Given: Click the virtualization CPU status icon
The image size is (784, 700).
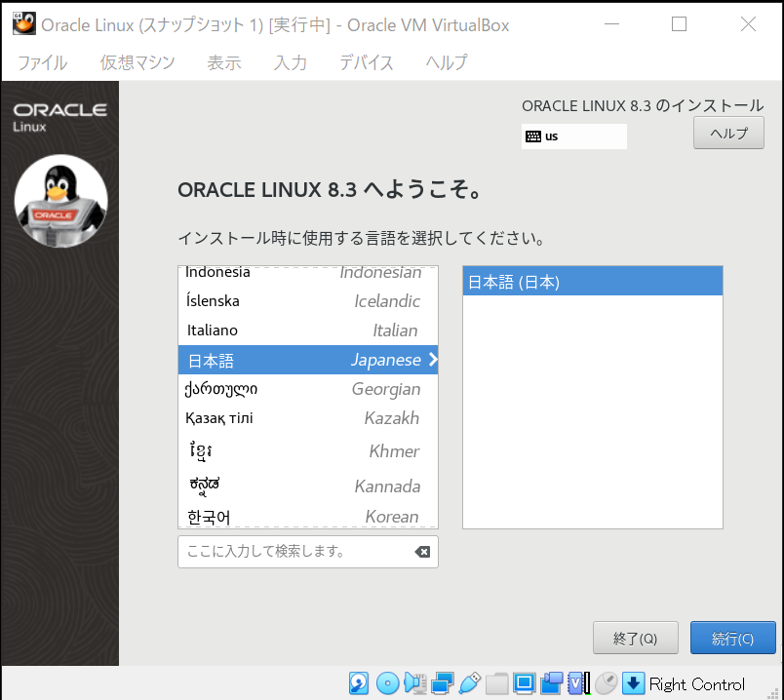Looking at the screenshot, I should coord(579,683).
